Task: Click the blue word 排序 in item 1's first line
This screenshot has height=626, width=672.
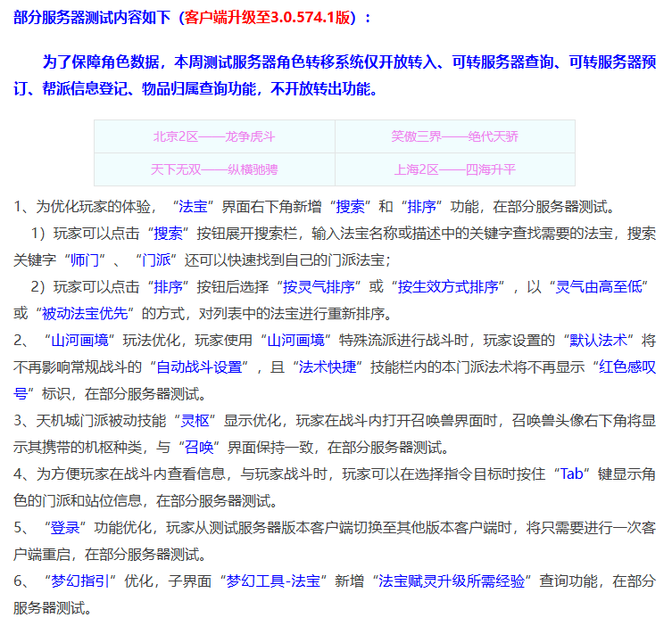Action: (x=422, y=207)
